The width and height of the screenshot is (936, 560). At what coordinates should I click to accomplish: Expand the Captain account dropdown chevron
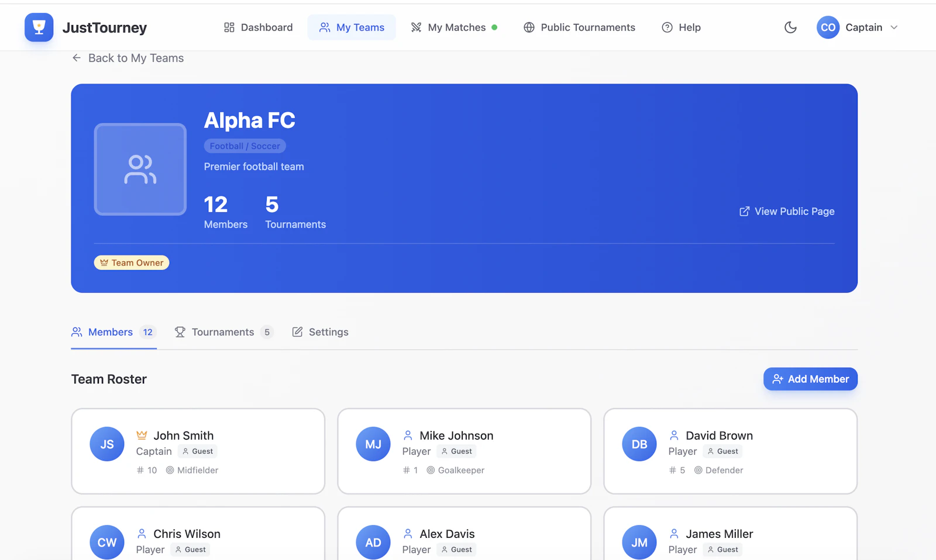(894, 27)
